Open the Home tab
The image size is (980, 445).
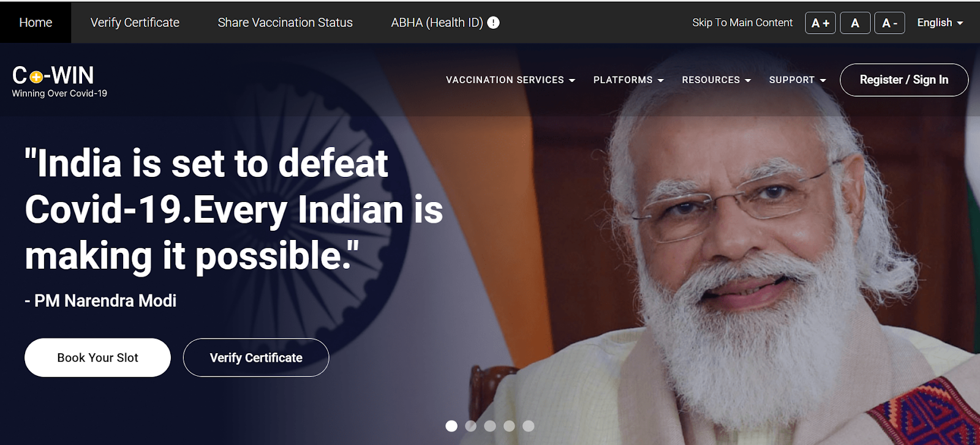pos(36,23)
